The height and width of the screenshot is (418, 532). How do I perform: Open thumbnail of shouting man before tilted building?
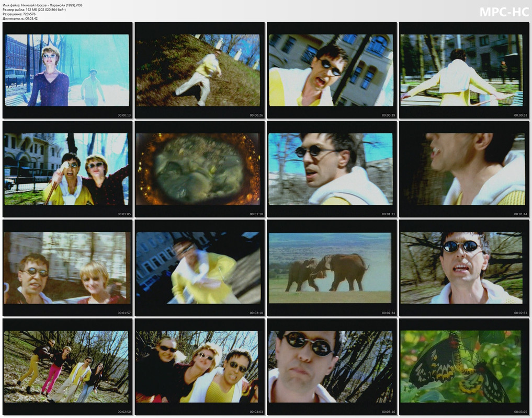point(332,70)
